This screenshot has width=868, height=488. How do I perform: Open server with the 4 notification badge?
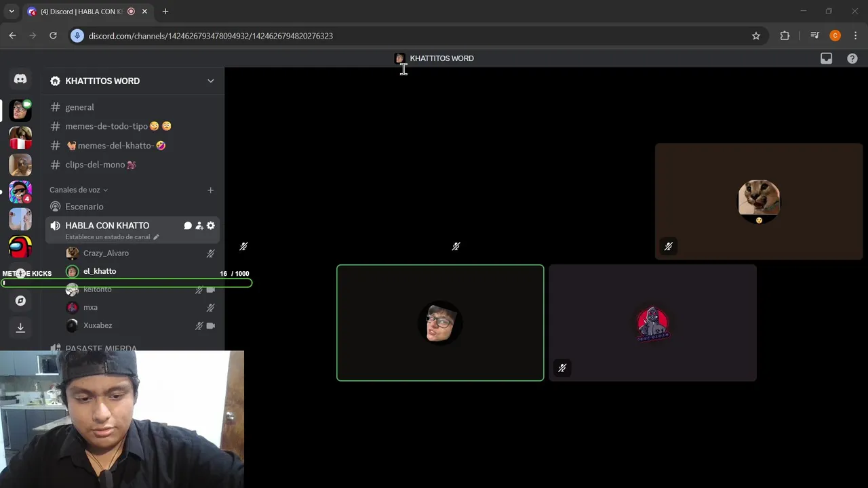[20, 192]
